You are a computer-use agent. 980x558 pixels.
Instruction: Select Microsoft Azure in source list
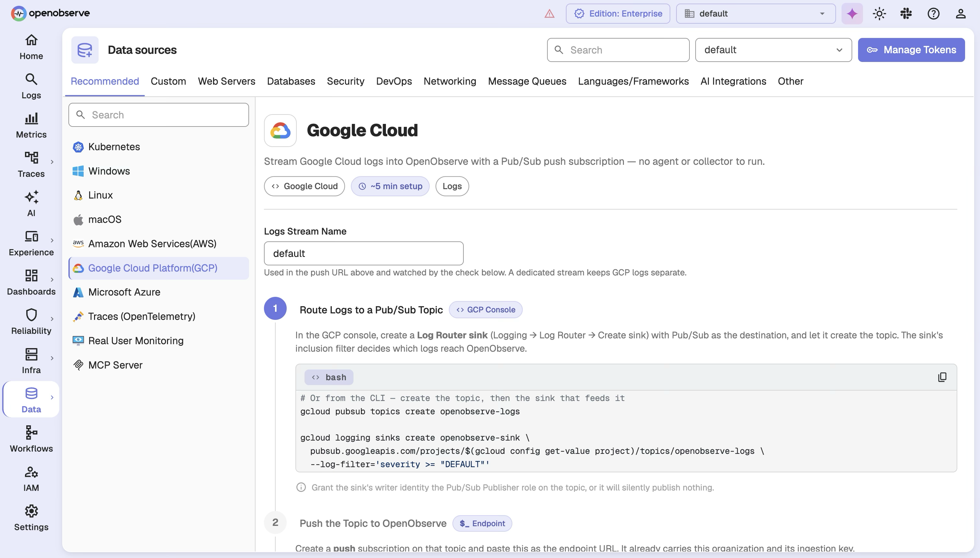click(x=159, y=292)
